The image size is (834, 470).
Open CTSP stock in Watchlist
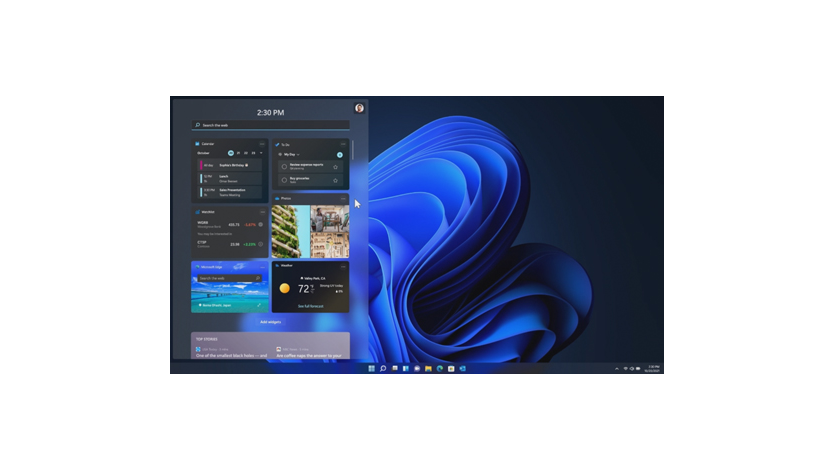(x=230, y=244)
